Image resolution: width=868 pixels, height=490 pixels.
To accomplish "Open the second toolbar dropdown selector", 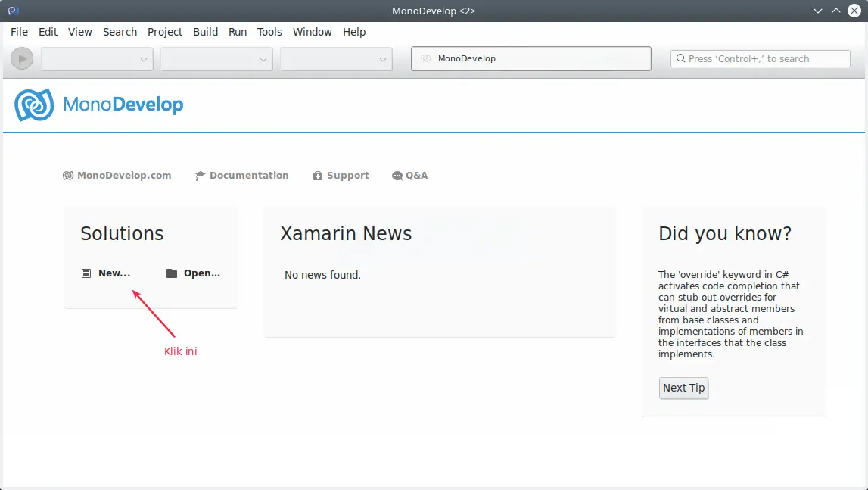I will 216,58.
